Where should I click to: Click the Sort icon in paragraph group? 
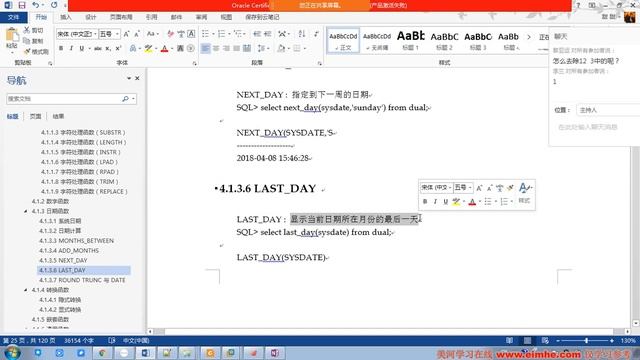[302, 34]
